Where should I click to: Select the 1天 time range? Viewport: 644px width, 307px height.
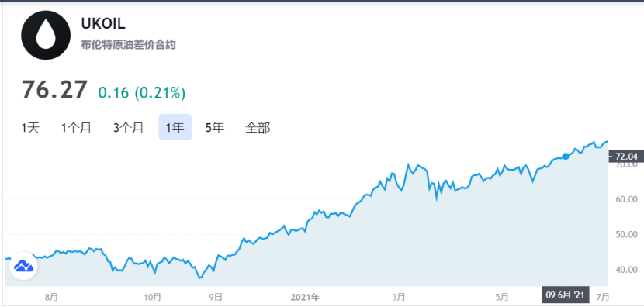(30, 128)
